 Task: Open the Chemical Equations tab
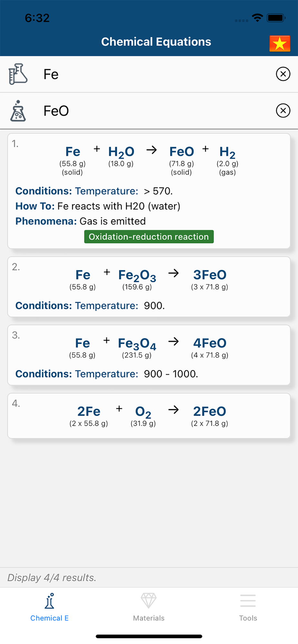pos(49,607)
